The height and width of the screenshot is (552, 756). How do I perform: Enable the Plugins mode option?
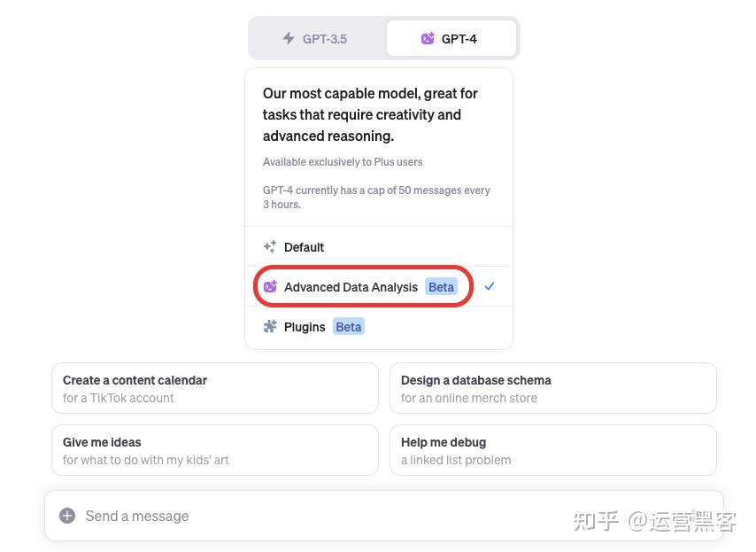point(379,327)
